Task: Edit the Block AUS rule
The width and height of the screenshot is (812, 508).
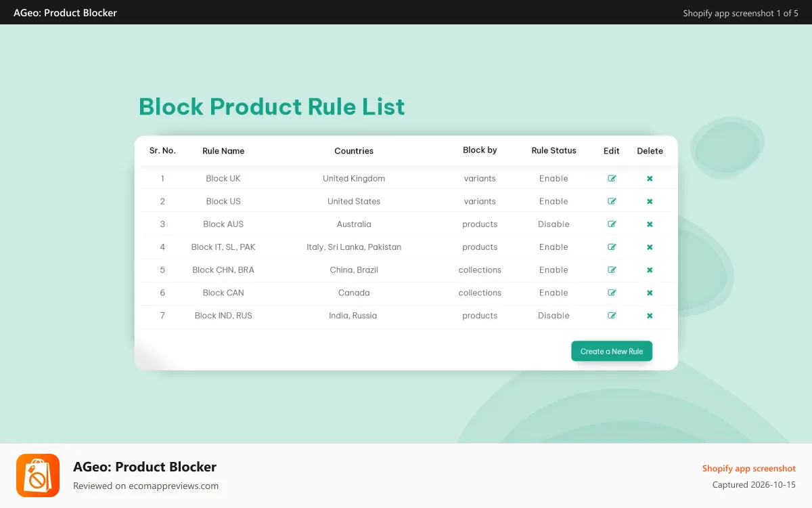Action: pyautogui.click(x=612, y=224)
